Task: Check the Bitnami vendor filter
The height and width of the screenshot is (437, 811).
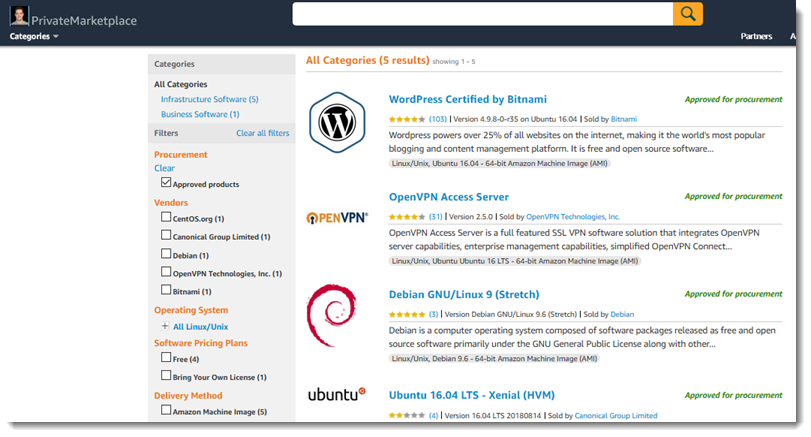Action: (166, 290)
